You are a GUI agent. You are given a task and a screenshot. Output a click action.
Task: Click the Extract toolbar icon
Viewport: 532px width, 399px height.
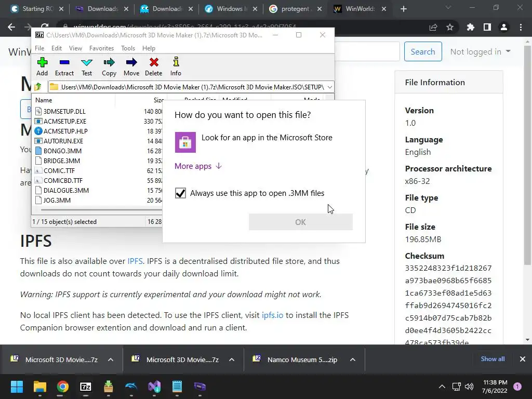[x=64, y=66]
